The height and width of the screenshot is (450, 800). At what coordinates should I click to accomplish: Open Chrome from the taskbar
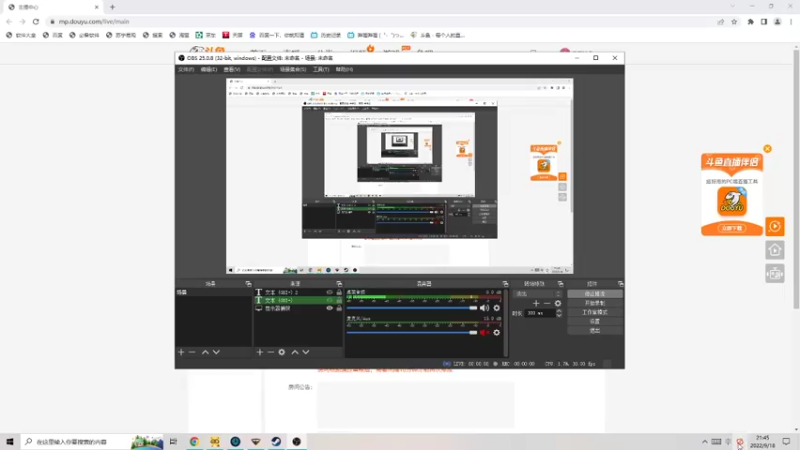194,441
